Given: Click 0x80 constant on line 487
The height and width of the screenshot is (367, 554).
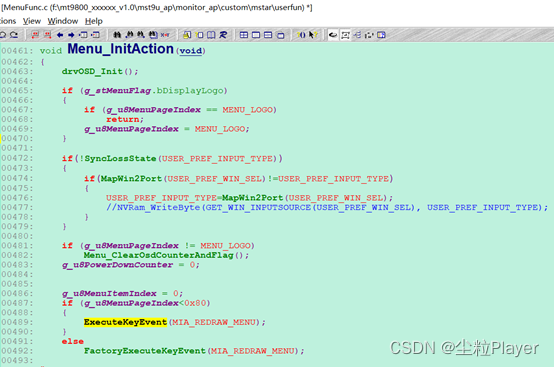Looking at the screenshot, I should pyautogui.click(x=195, y=303).
